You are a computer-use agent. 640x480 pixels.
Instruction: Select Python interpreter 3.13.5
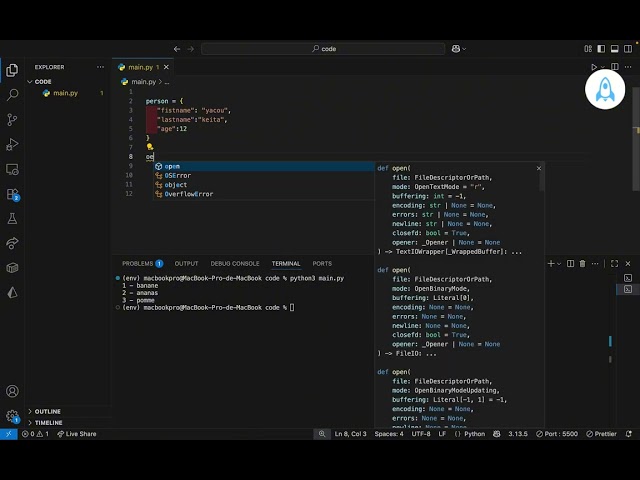[x=518, y=434]
